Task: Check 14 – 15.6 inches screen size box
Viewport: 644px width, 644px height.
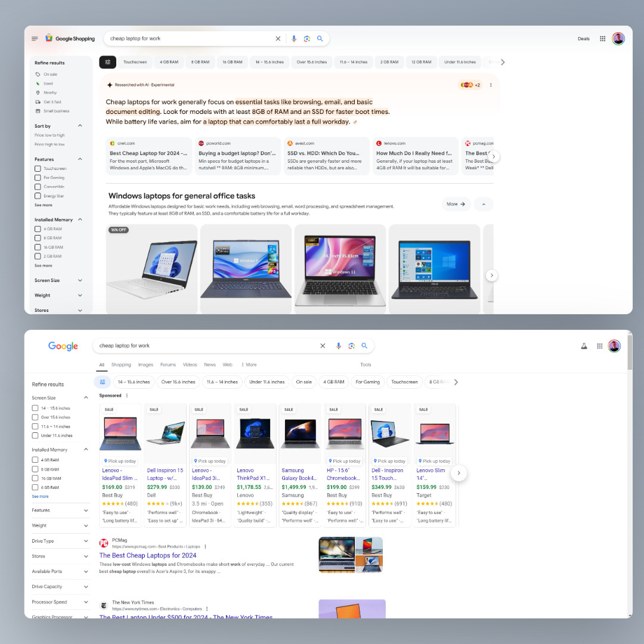Action: point(35,408)
